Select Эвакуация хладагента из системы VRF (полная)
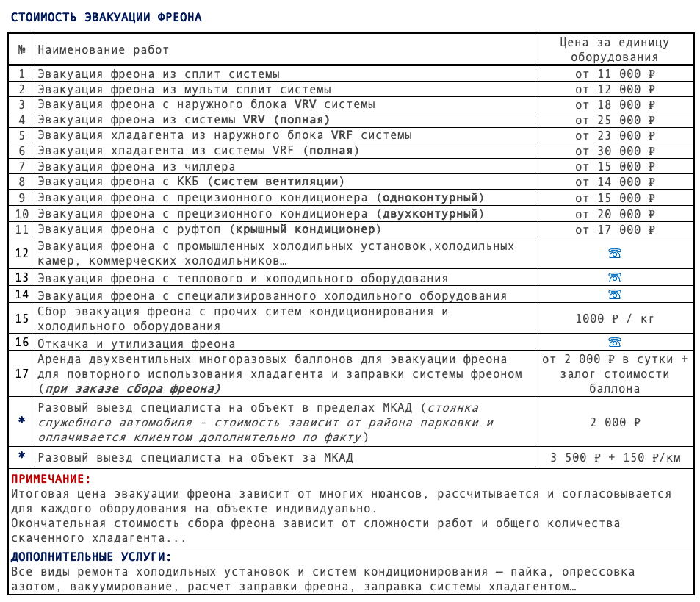The image size is (700, 602). tap(198, 151)
